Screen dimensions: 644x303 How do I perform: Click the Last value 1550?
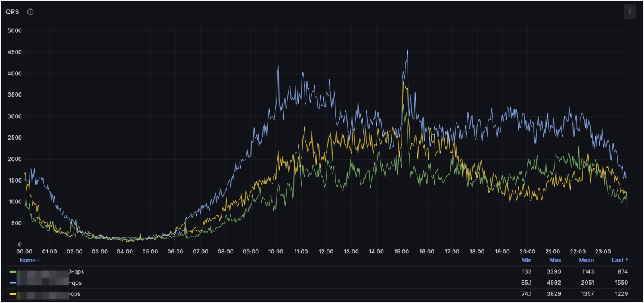point(621,283)
